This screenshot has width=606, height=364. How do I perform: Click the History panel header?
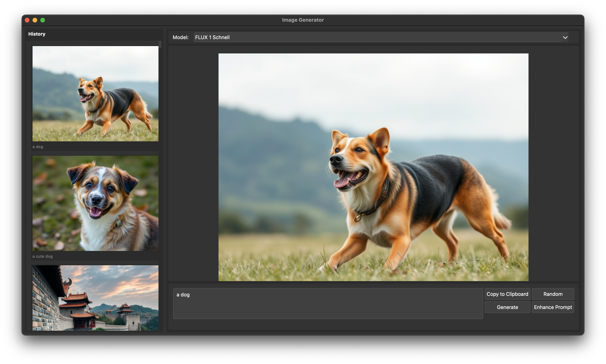37,34
